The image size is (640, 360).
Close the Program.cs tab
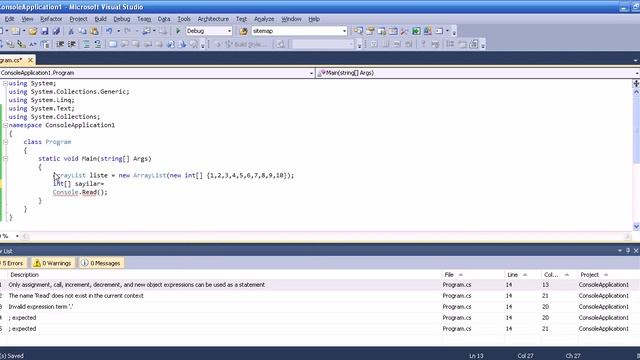coord(30,60)
